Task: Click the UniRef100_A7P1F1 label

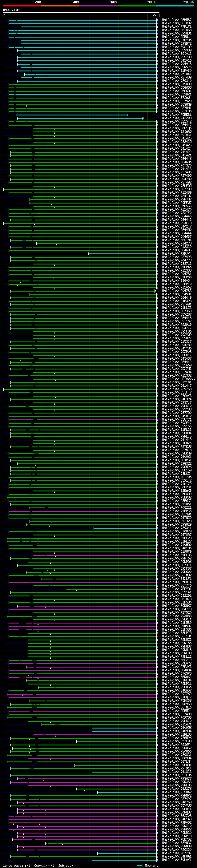Action: 177,26
